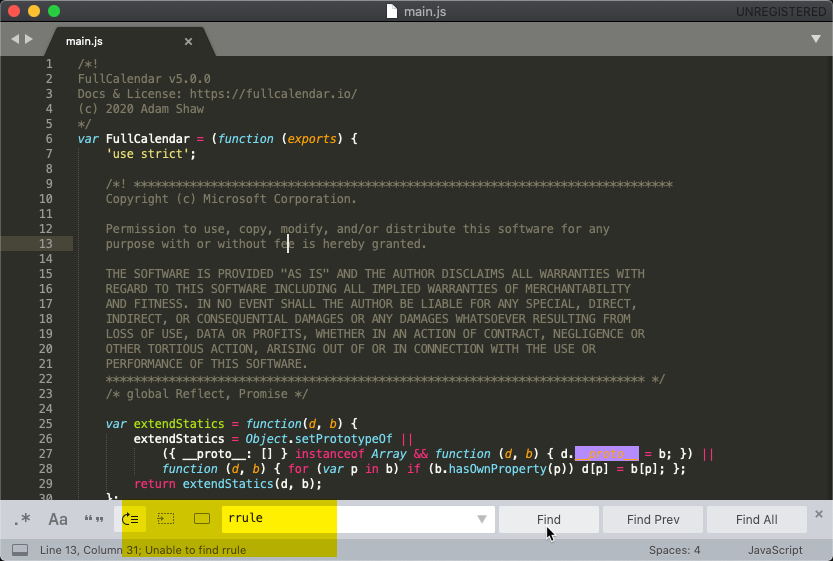Close the main.js tab

click(188, 41)
